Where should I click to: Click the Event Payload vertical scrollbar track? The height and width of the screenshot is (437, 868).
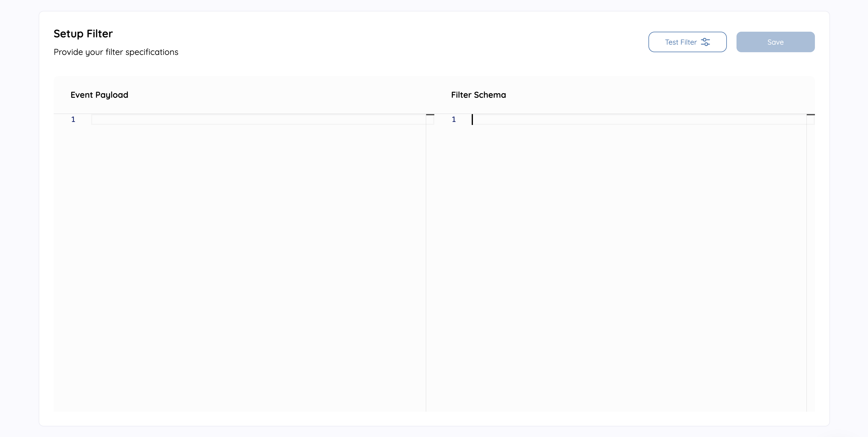pyautogui.click(x=430, y=263)
